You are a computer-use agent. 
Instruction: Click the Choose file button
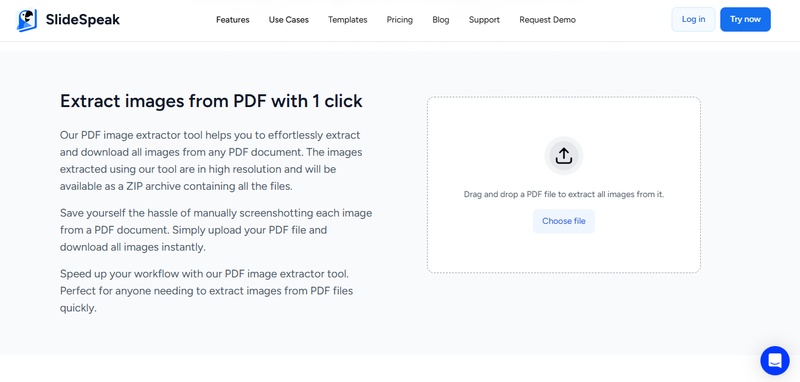pyautogui.click(x=564, y=221)
